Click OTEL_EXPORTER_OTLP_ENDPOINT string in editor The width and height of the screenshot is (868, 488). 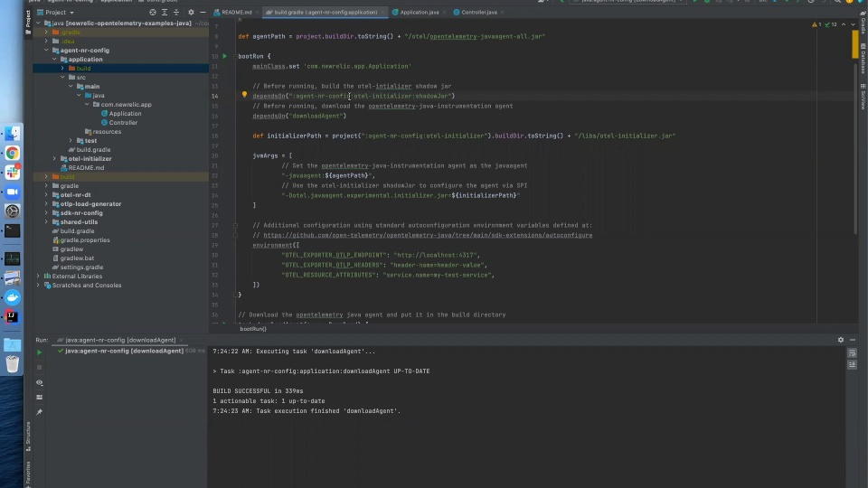click(x=334, y=255)
